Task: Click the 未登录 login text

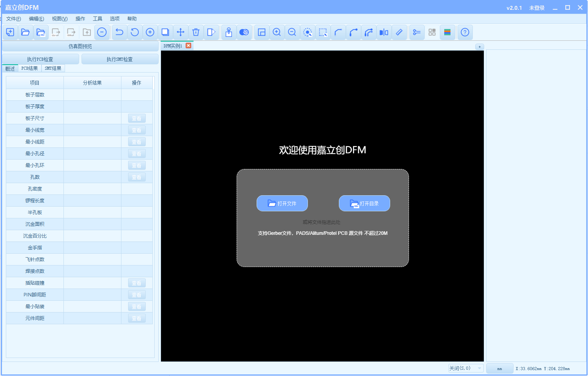Action: coord(537,8)
